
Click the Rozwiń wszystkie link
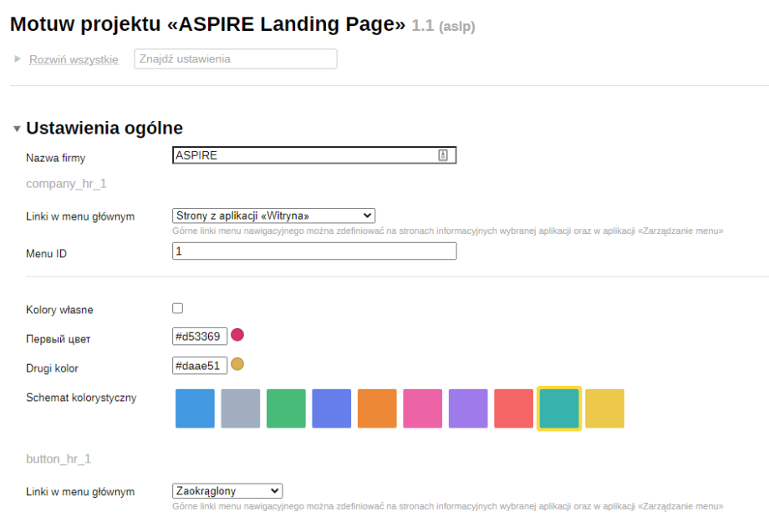click(x=74, y=59)
